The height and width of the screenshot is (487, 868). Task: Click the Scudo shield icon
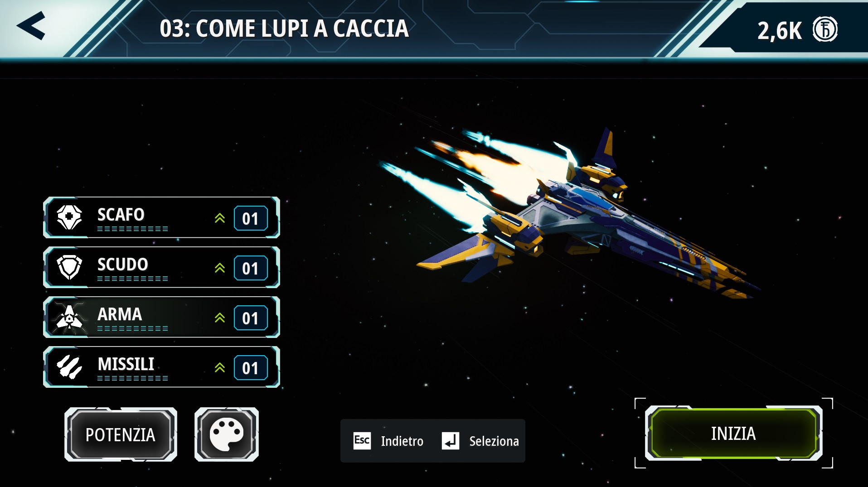(x=69, y=267)
